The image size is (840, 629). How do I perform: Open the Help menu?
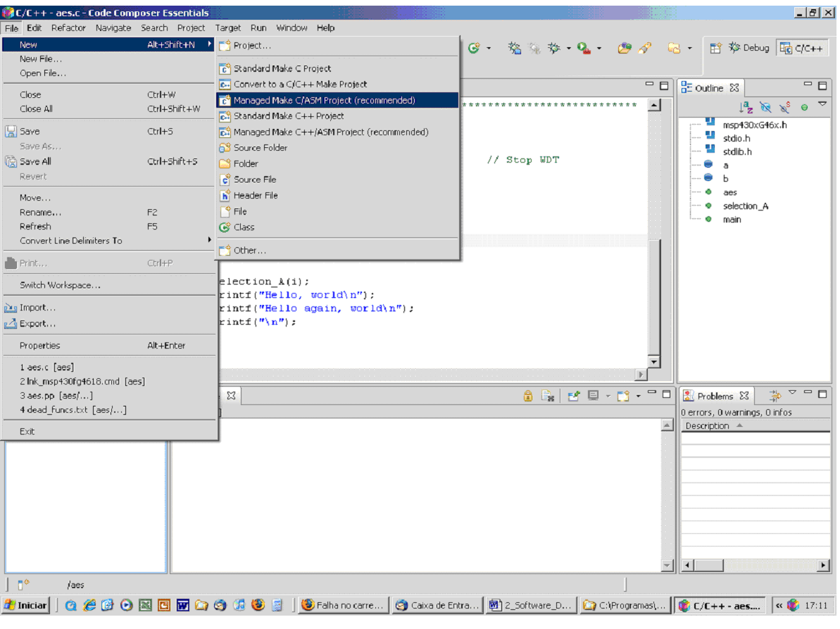tap(326, 28)
